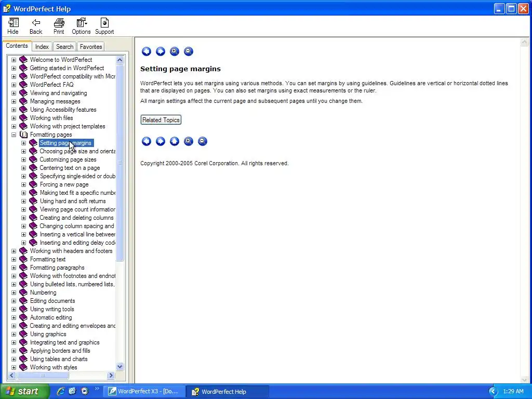The width and height of the screenshot is (532, 399).
Task: Click the contents tree scroll-down arrow
Action: coord(120,366)
